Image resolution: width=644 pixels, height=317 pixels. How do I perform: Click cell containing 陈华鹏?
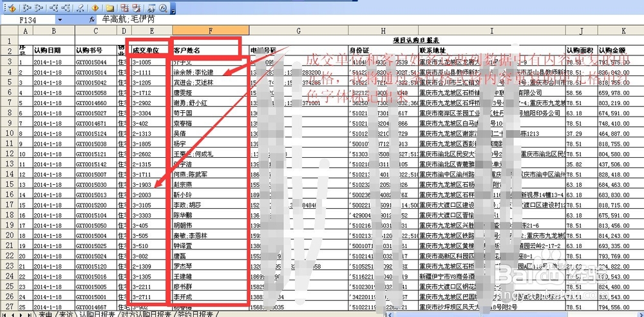coord(211,215)
